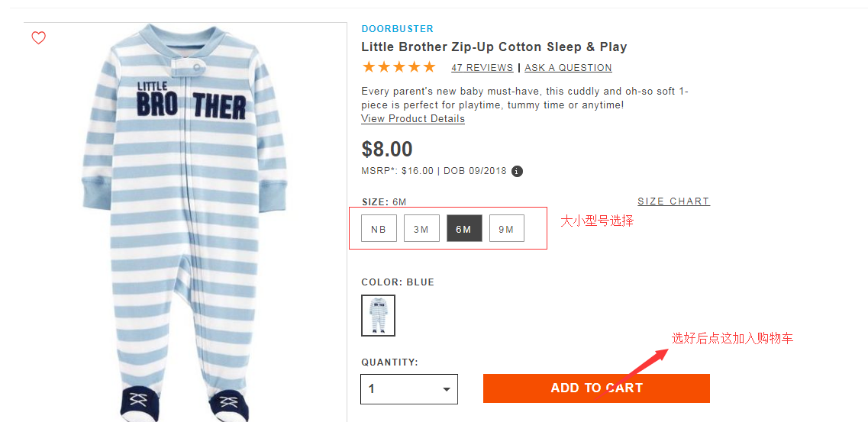The height and width of the screenshot is (422, 868).
Task: Open the Size Chart link
Action: coord(673,201)
